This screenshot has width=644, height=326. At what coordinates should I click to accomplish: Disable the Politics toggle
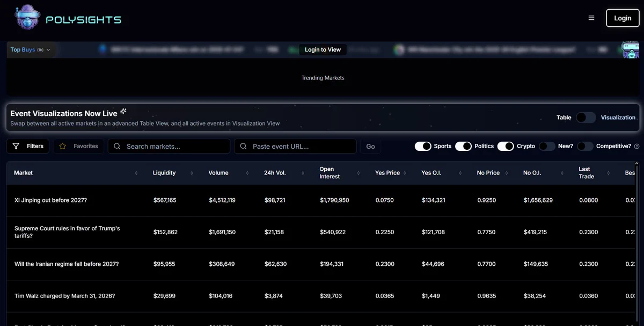463,146
